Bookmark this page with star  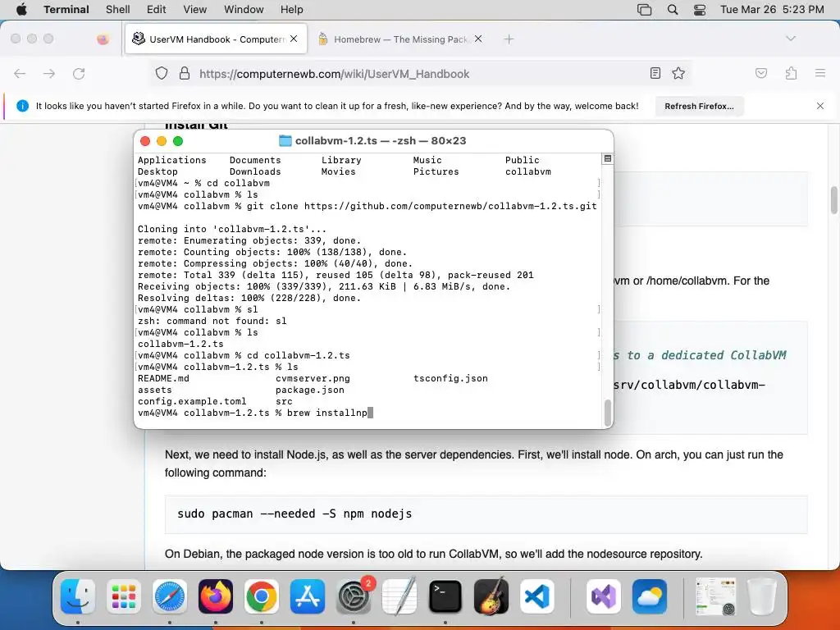(x=678, y=73)
